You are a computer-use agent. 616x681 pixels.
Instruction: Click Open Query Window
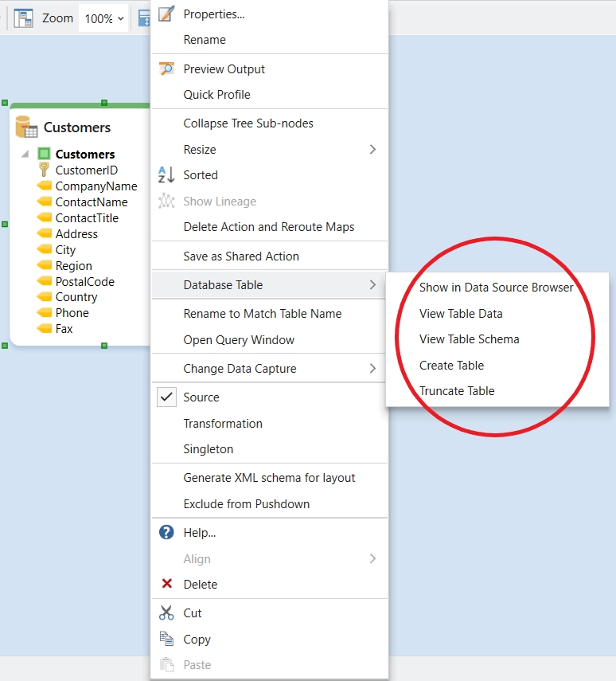[x=239, y=340]
